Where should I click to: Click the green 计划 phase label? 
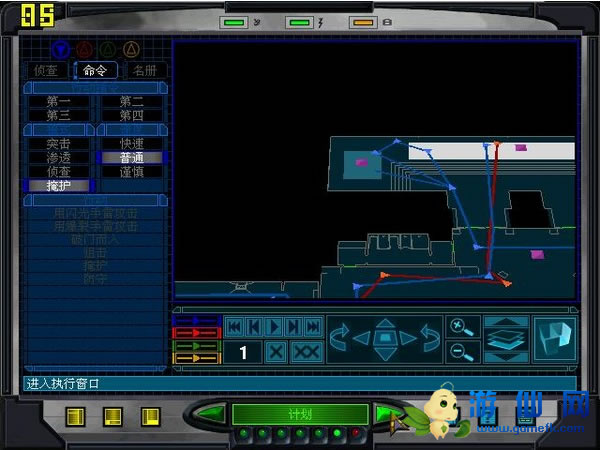click(300, 414)
